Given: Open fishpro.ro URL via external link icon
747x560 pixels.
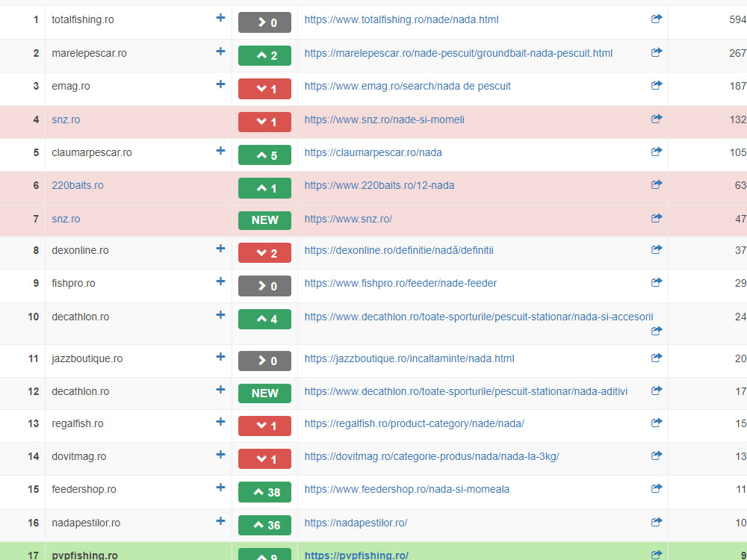Looking at the screenshot, I should point(657,282).
